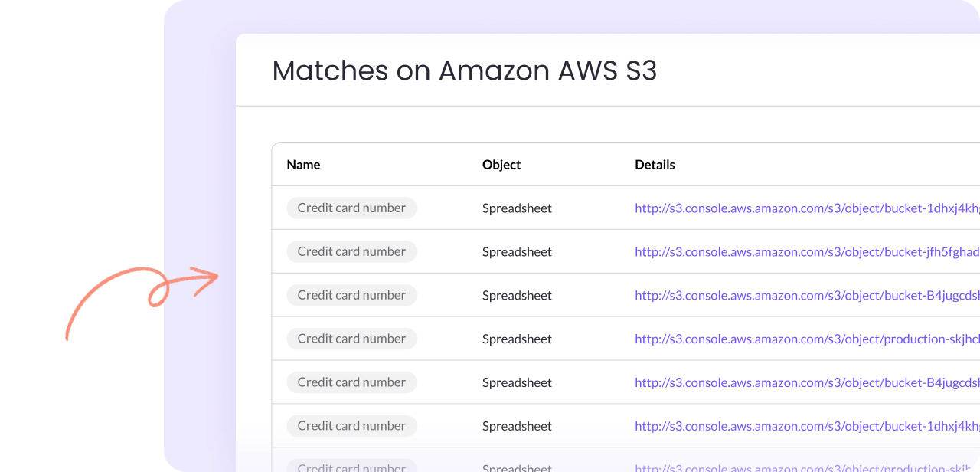
Task: Select Spreadsheet in the second table row
Action: (517, 251)
